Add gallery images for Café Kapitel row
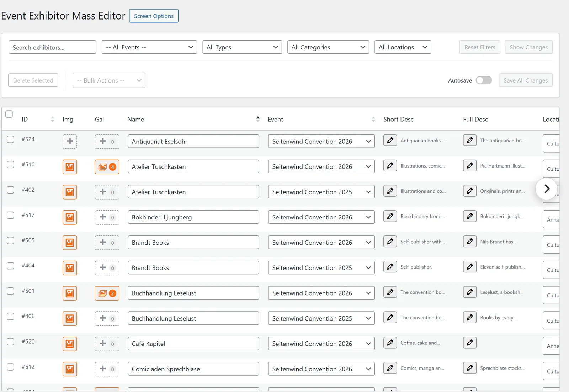 click(x=107, y=344)
